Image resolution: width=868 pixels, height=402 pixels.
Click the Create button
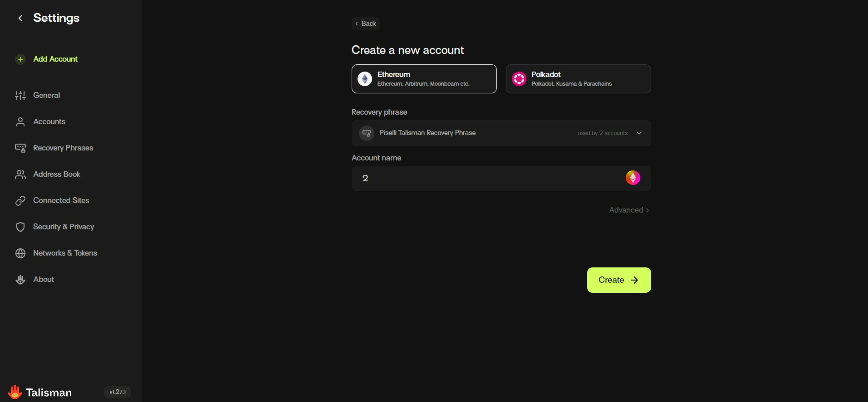pyautogui.click(x=619, y=280)
